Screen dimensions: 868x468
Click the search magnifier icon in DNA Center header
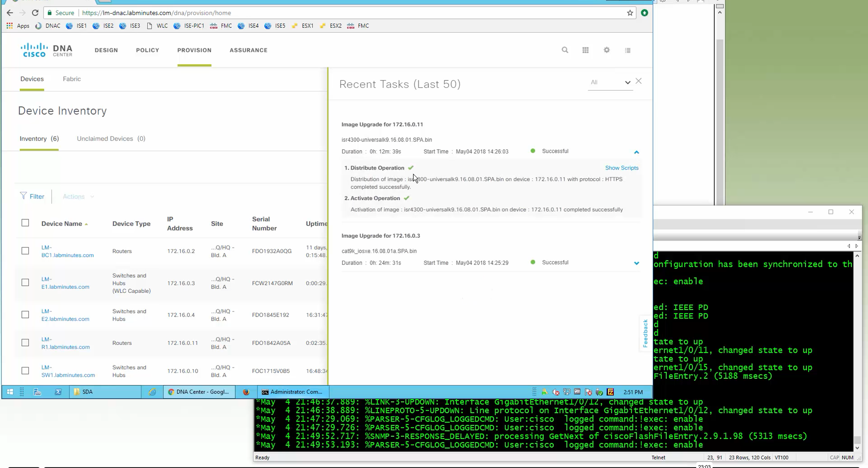coord(565,50)
